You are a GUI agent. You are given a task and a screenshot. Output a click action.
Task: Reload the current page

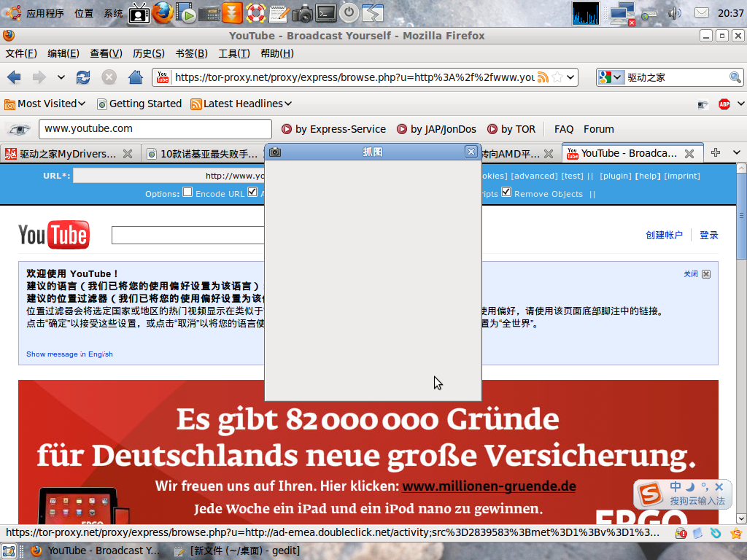[x=83, y=77]
